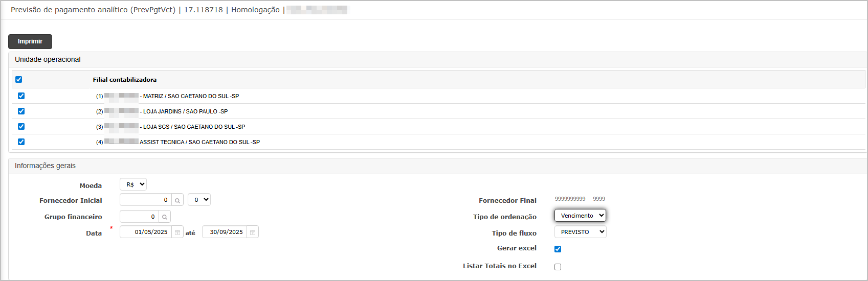This screenshot has height=281, width=868.
Task: Click the Grupo financeiro label
Action: pos(73,217)
